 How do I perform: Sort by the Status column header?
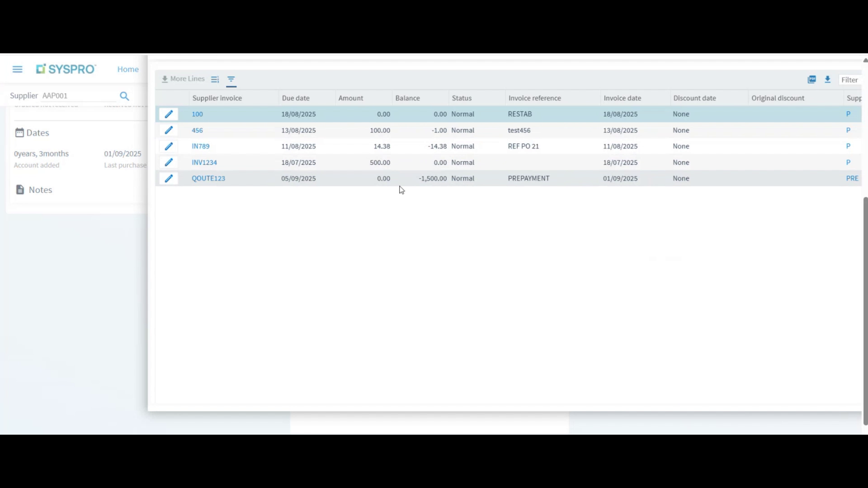tap(462, 98)
